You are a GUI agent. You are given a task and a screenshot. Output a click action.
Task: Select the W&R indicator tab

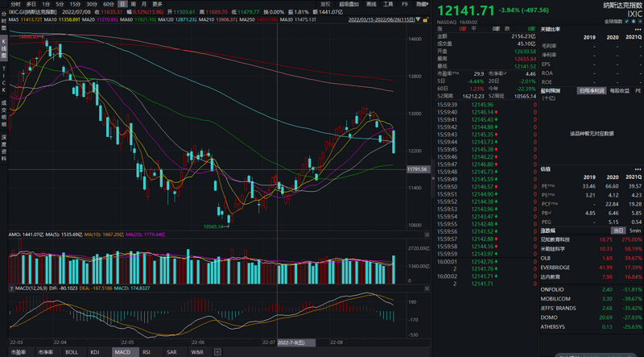196,352
